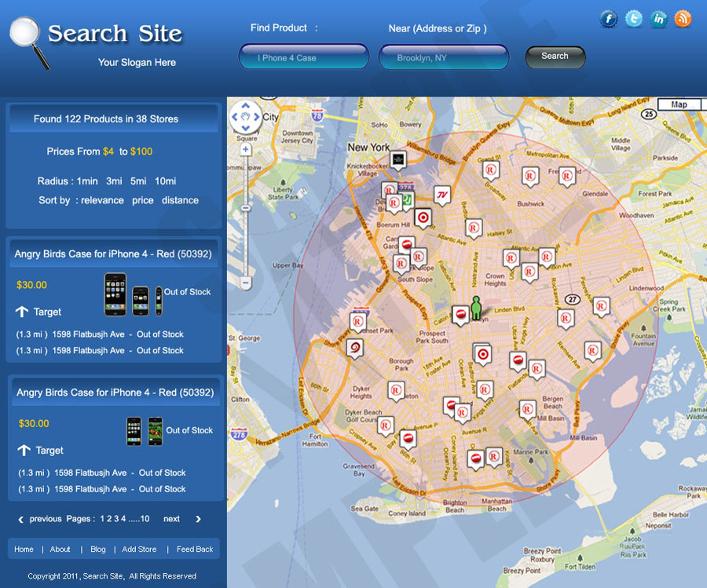Set radius to 3mi
Image resolution: width=707 pixels, height=588 pixels.
pyautogui.click(x=114, y=181)
